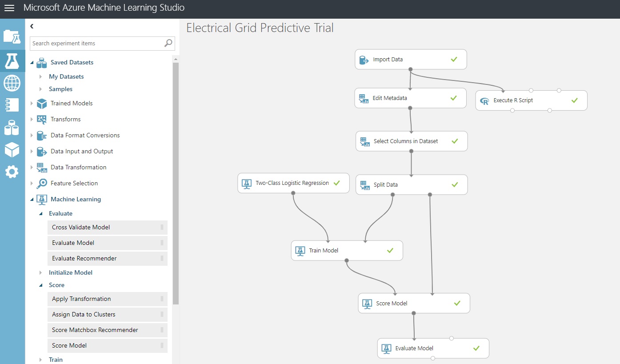Expand the Trained Models category
The height and width of the screenshot is (364, 620).
(32, 104)
